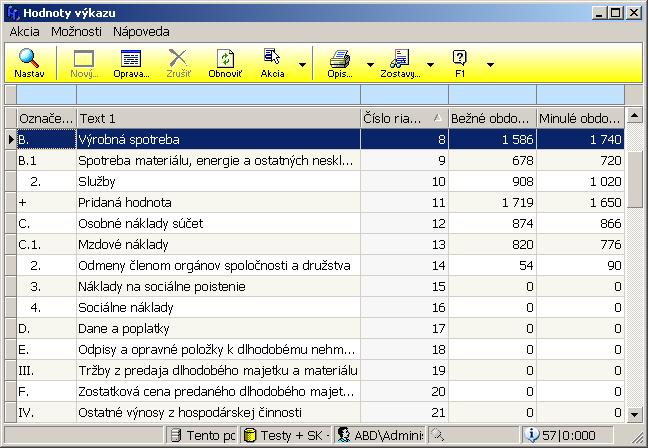Screen dimensions: 648x448
Task: Click the scrollbar down arrow
Action: click(x=634, y=414)
